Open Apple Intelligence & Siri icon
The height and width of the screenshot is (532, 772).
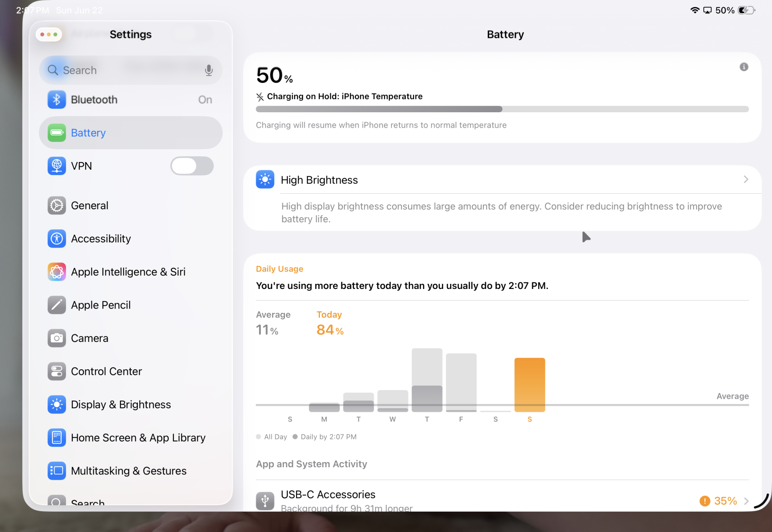tap(57, 272)
